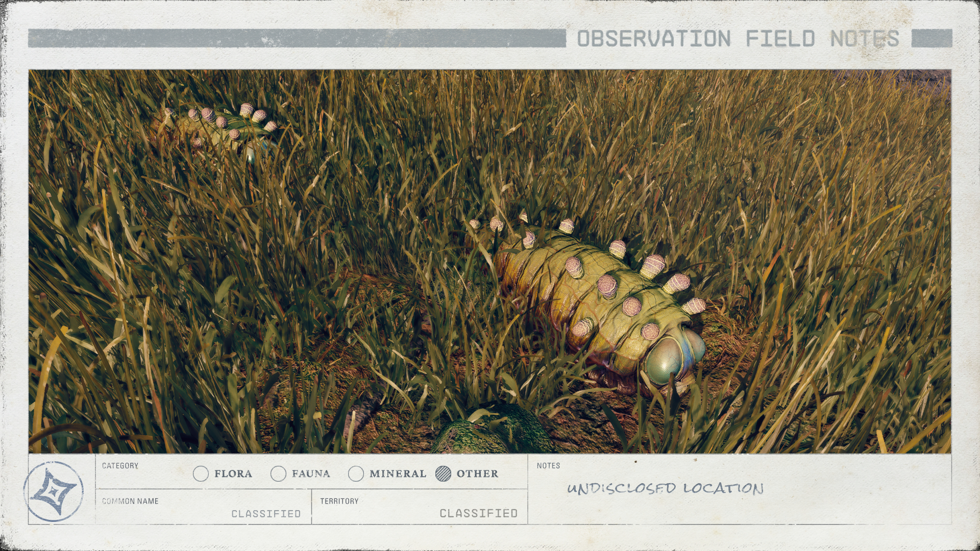Click the NOTES label

point(548,466)
